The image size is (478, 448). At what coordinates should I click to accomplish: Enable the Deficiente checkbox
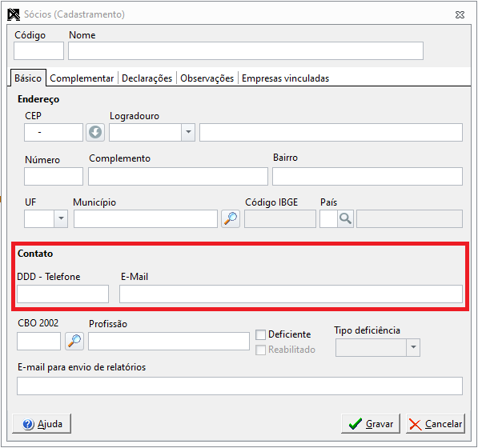[x=260, y=334]
